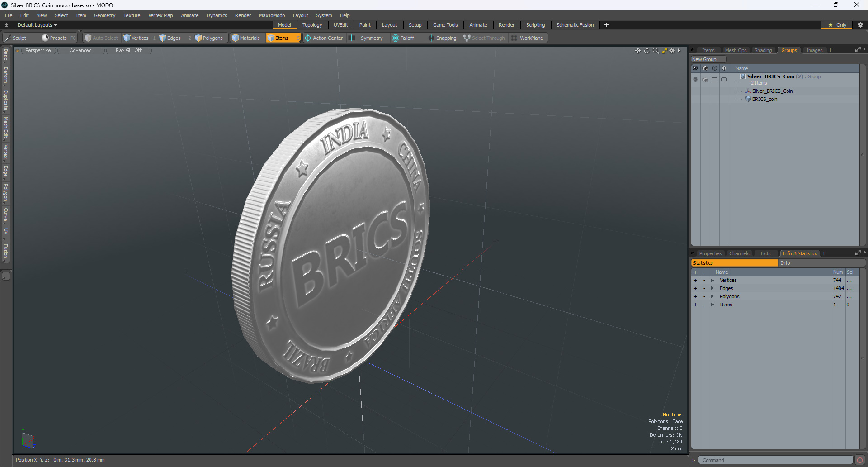Screen dimensions: 868x467
Task: Select the Statistics view button
Action: (x=735, y=263)
